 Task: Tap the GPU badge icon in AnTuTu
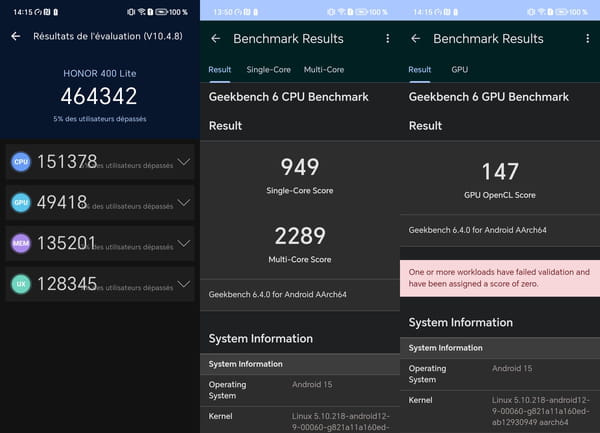click(x=21, y=203)
